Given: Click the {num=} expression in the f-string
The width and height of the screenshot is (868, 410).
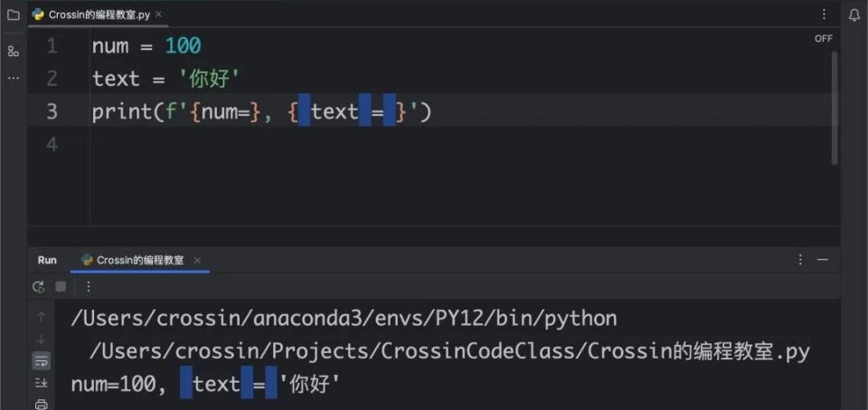Looking at the screenshot, I should pos(225,112).
